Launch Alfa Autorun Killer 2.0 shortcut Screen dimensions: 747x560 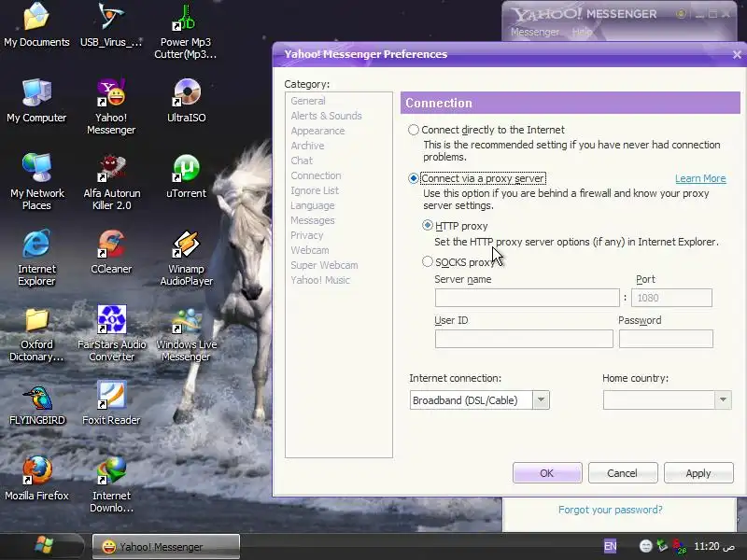111,182
